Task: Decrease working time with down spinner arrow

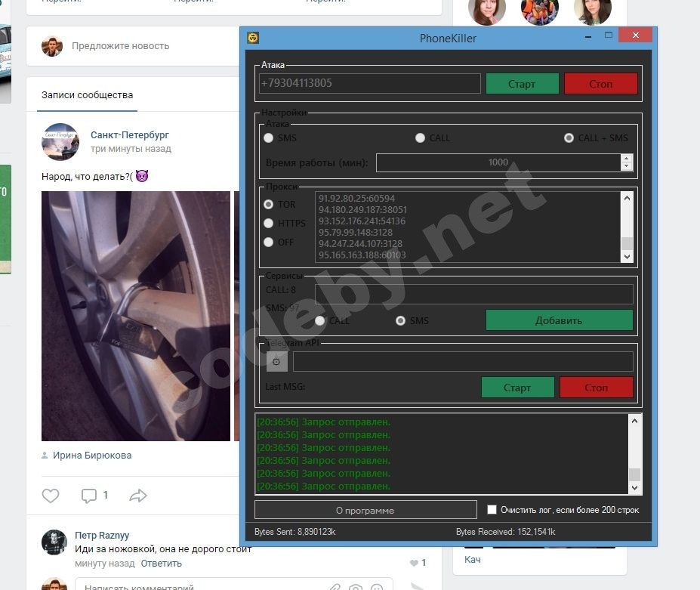Action: tap(626, 166)
